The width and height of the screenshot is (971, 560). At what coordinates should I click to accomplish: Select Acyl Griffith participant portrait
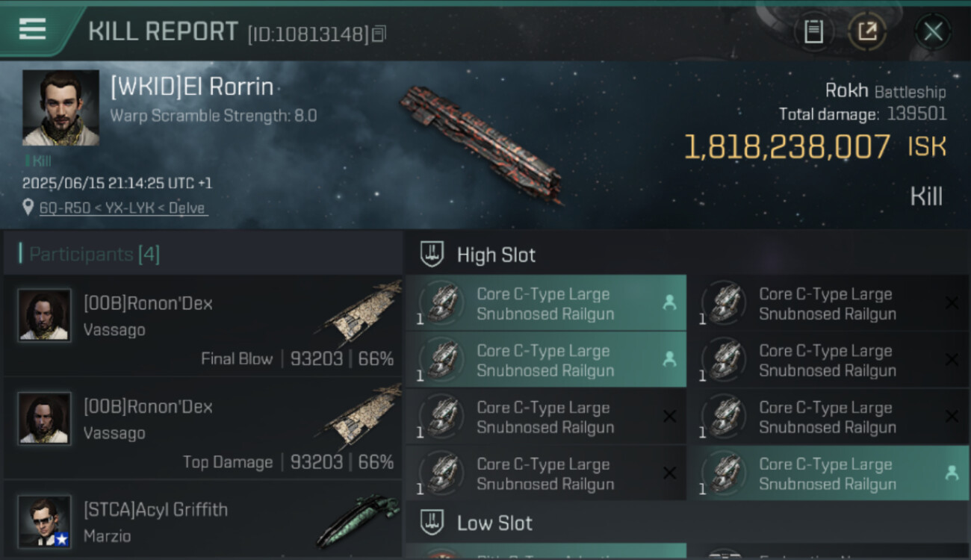pyautogui.click(x=45, y=520)
